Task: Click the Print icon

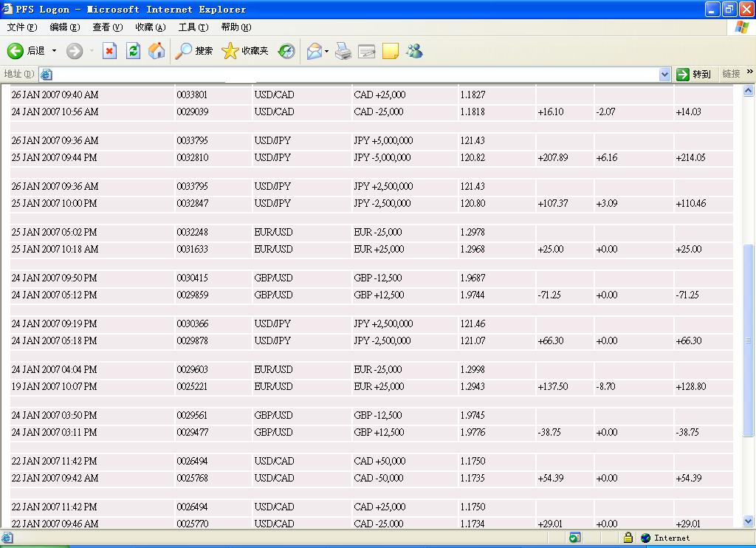Action: click(343, 51)
